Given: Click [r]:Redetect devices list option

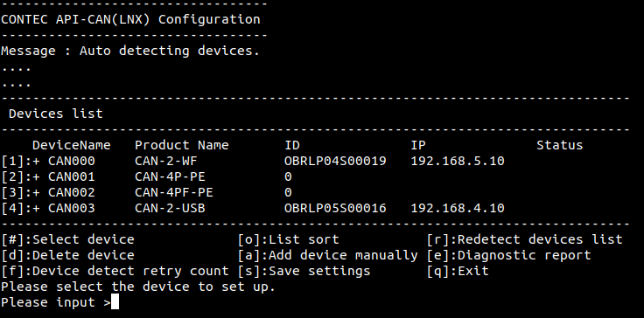Looking at the screenshot, I should 525,239.
